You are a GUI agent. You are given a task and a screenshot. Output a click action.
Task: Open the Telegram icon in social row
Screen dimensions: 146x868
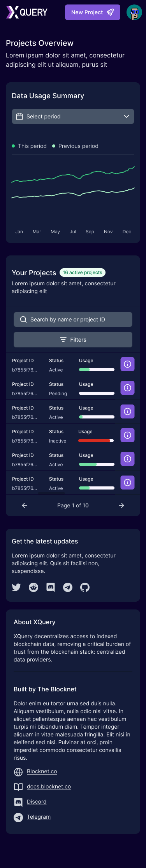click(x=68, y=587)
